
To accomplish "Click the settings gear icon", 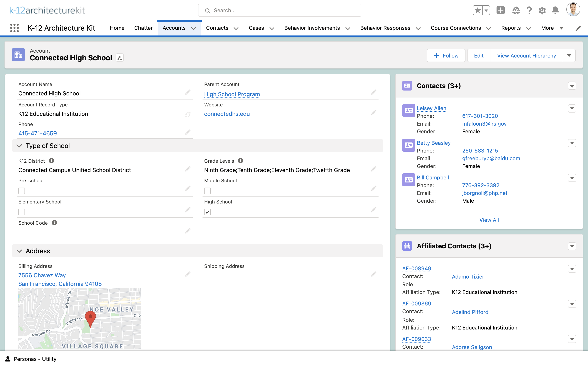I will coord(542,11).
